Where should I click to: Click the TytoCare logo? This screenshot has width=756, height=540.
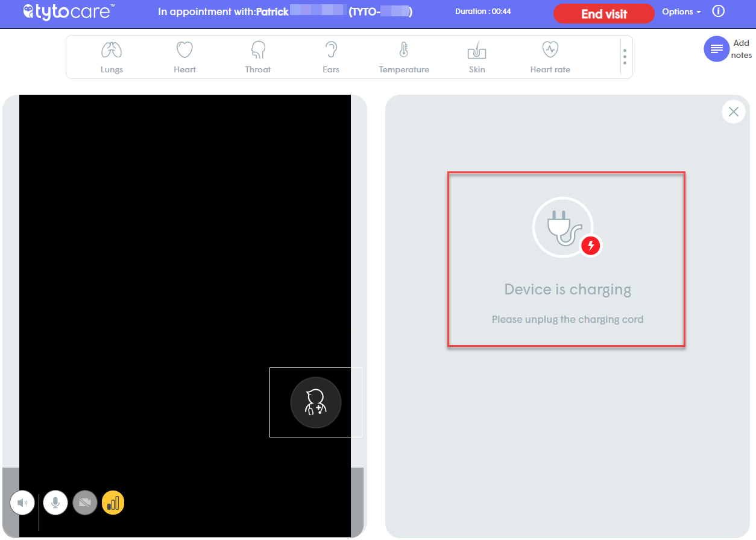pyautogui.click(x=66, y=11)
